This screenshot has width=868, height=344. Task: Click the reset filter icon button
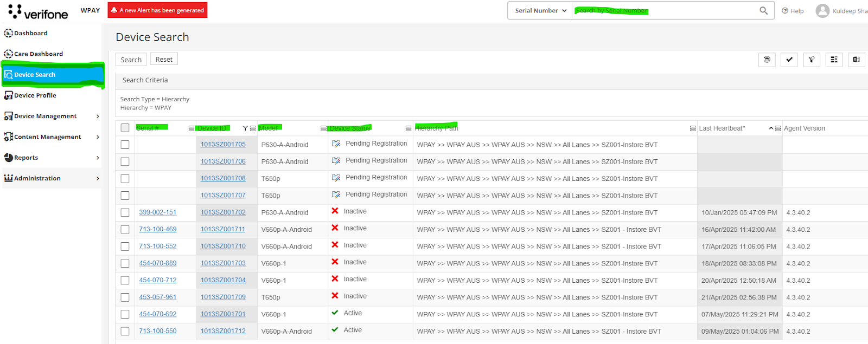click(812, 60)
